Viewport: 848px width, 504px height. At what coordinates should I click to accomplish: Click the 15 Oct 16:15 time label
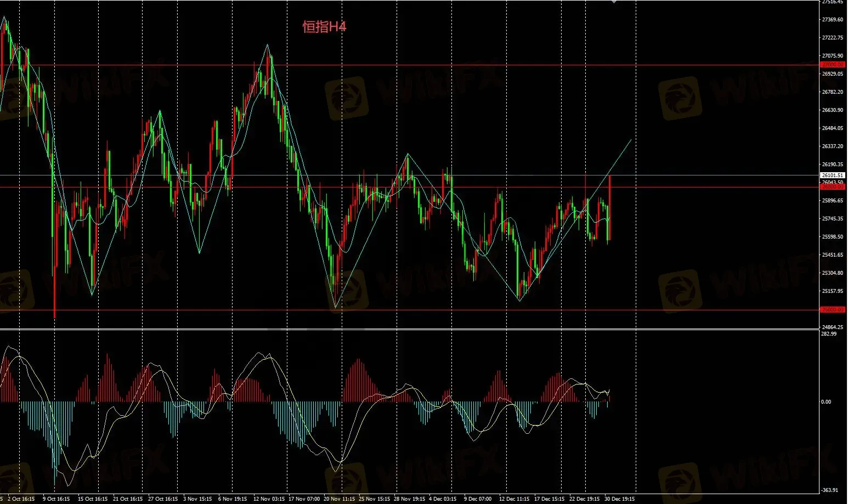(x=93, y=499)
